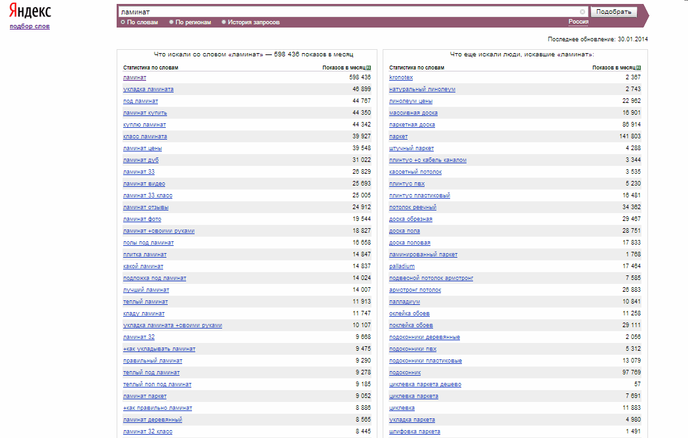Open the 'ламинат 32 класс' query link

click(x=148, y=432)
